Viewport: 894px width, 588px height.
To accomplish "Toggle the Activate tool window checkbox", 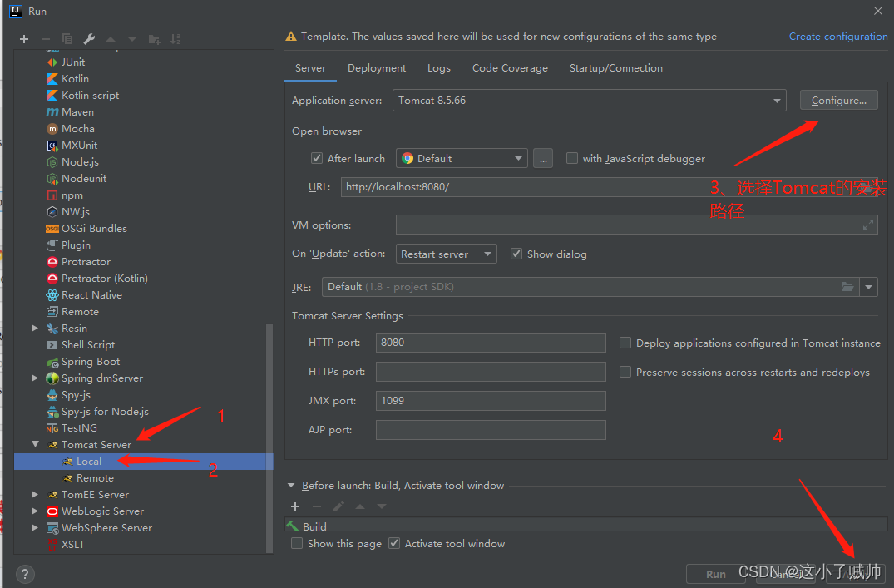I will [x=394, y=544].
